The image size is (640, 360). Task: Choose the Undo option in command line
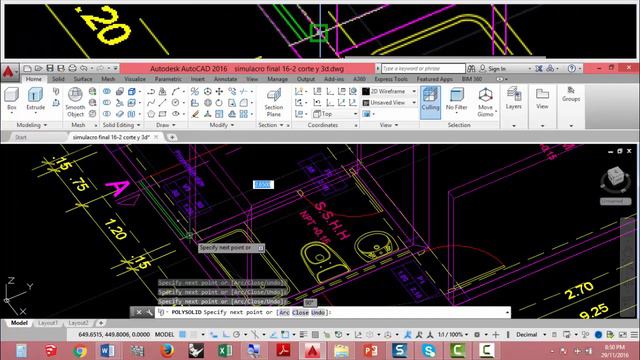pyautogui.click(x=318, y=312)
